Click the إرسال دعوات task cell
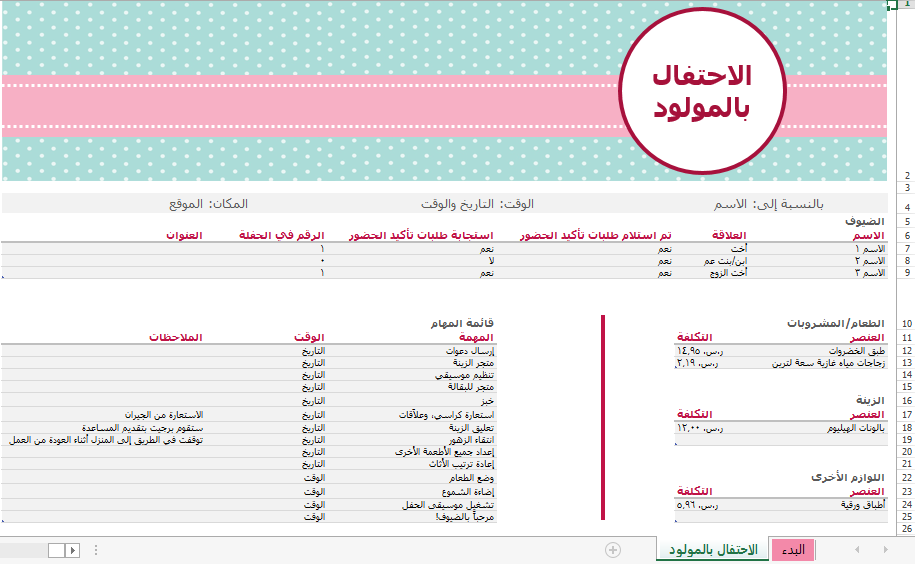 point(470,351)
